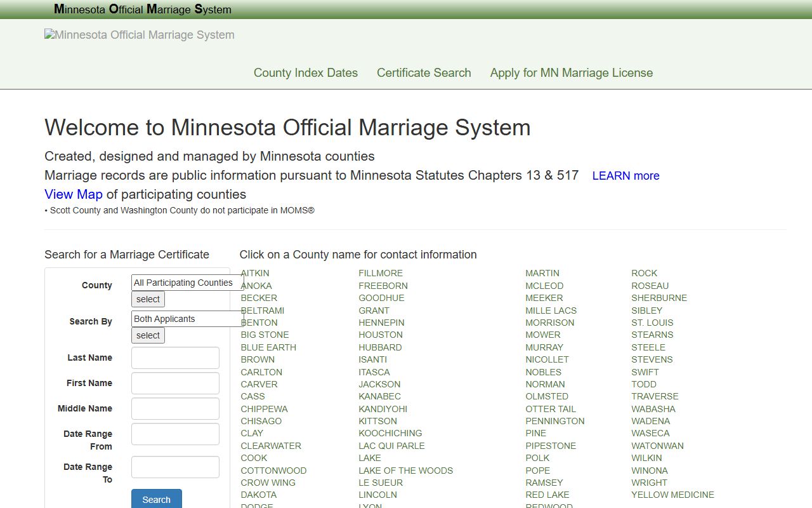Click the Date Range To field
Viewport: 812px width, 508px height.
(175, 467)
